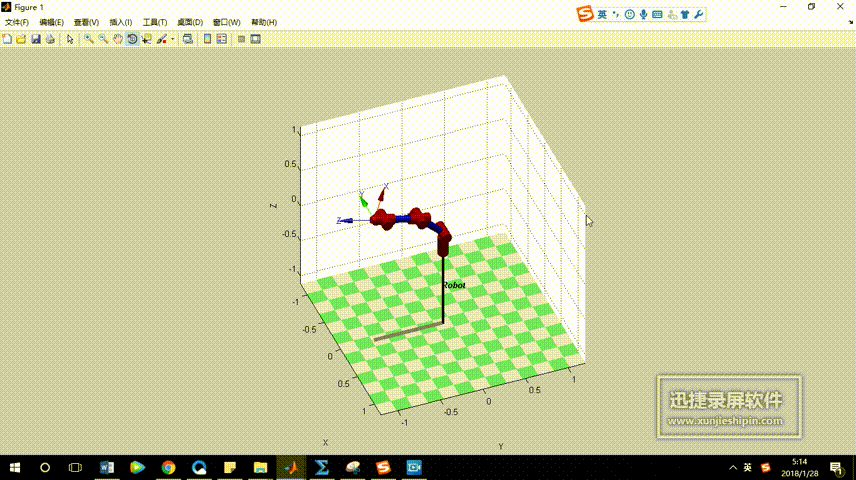Toggle the Edit Plot arrow tool
Image resolution: width=856 pixels, height=480 pixels.
[x=70, y=39]
